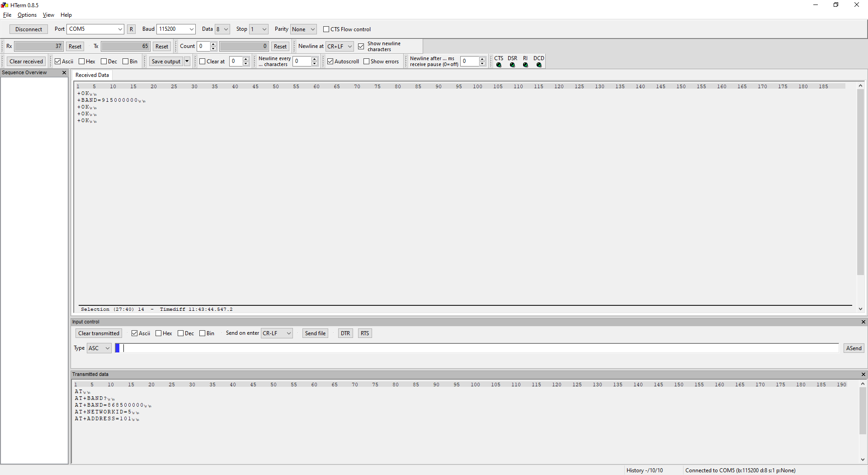868x475 pixels.
Task: Toggle Hex display of received data
Action: point(81,61)
